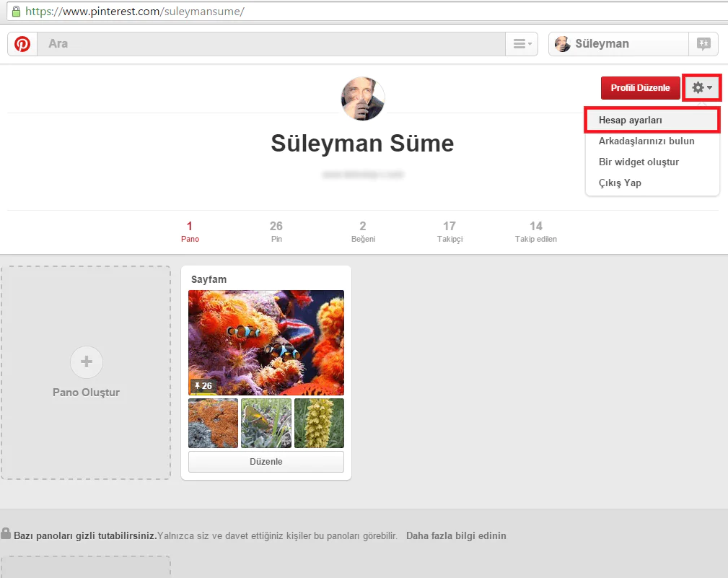Open the Sayfam board title

(209, 279)
